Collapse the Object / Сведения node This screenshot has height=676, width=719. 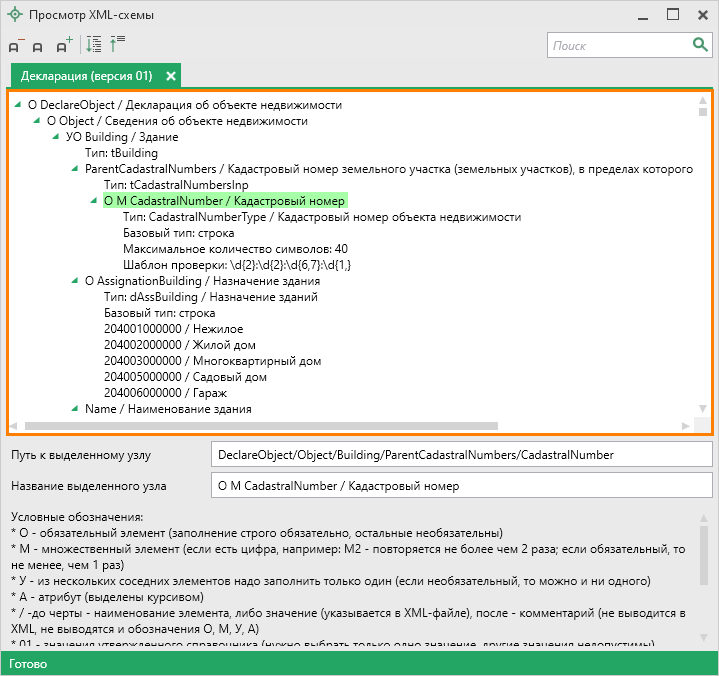[x=38, y=121]
